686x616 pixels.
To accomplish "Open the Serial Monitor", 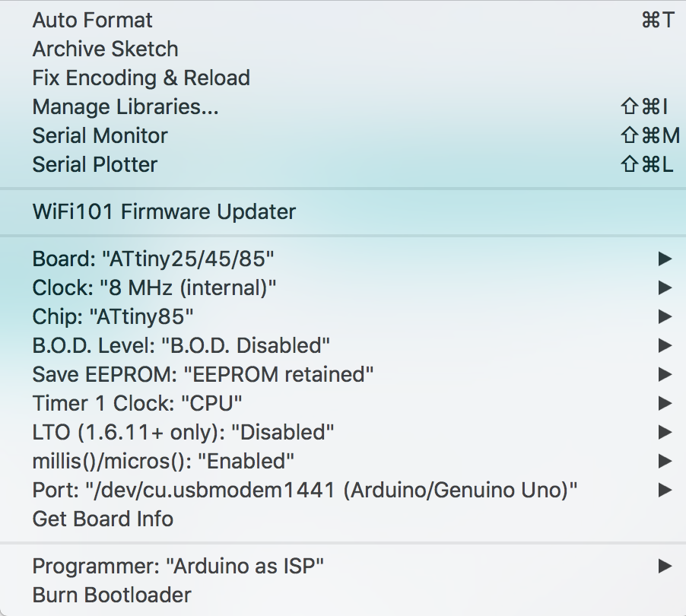I will (x=100, y=136).
